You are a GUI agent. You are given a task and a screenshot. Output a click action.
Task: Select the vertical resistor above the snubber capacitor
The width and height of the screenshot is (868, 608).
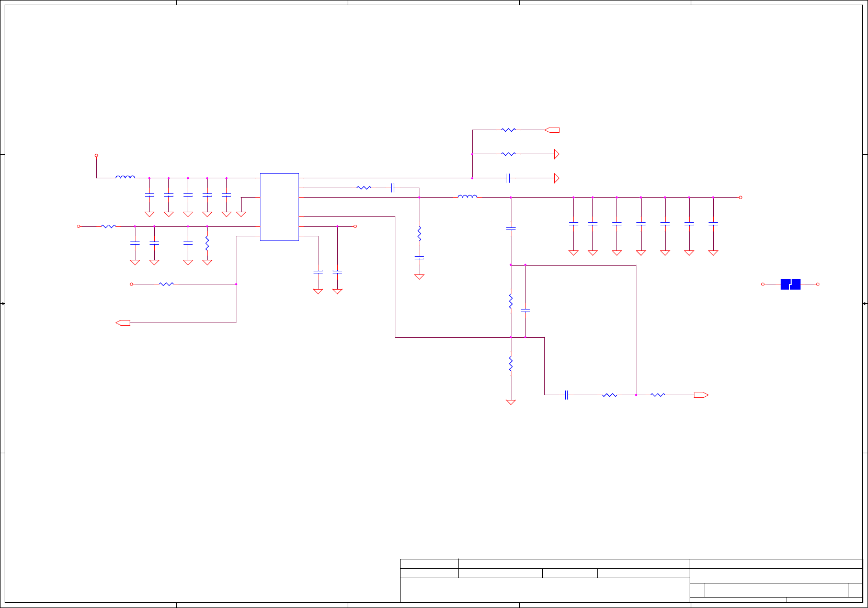click(x=419, y=234)
